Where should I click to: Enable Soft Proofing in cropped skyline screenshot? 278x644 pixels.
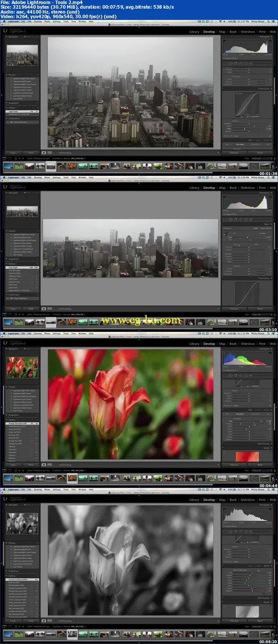[x=65, y=309]
